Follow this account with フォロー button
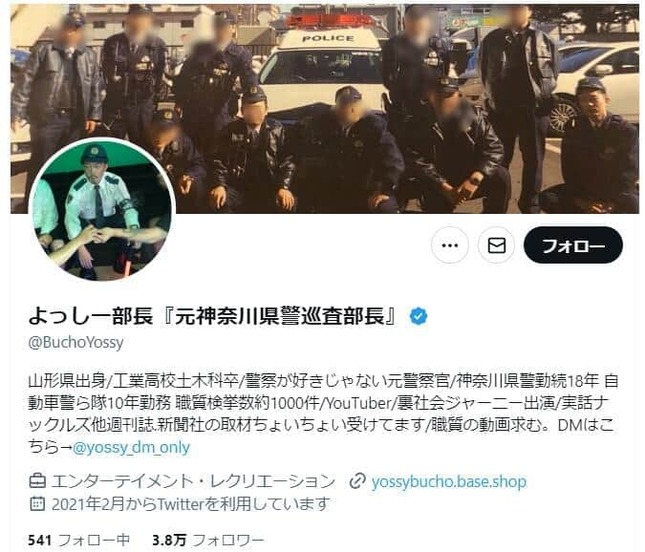Image resolution: width=645 pixels, height=552 pixels. coord(573,246)
